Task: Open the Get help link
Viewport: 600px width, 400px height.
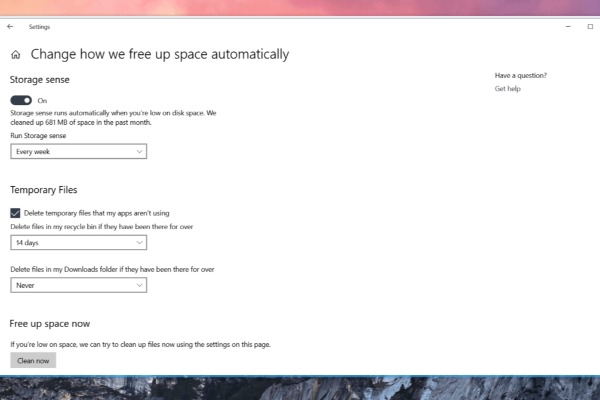Action: [507, 89]
